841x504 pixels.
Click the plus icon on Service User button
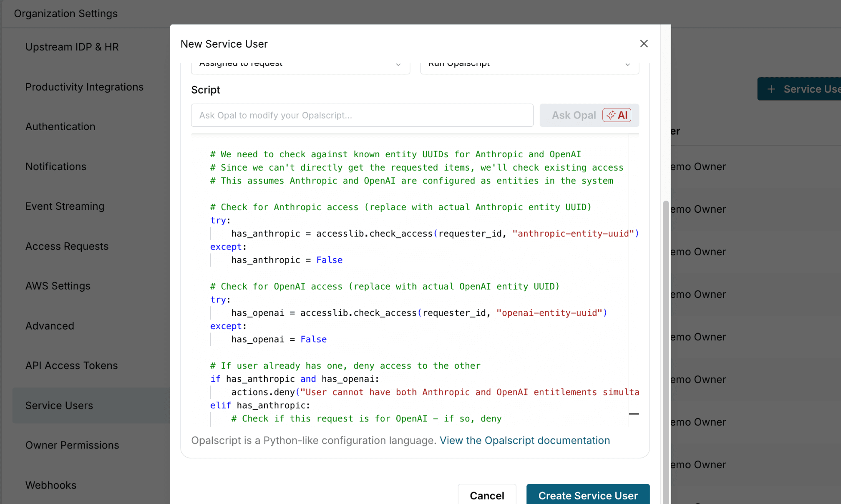coord(771,89)
